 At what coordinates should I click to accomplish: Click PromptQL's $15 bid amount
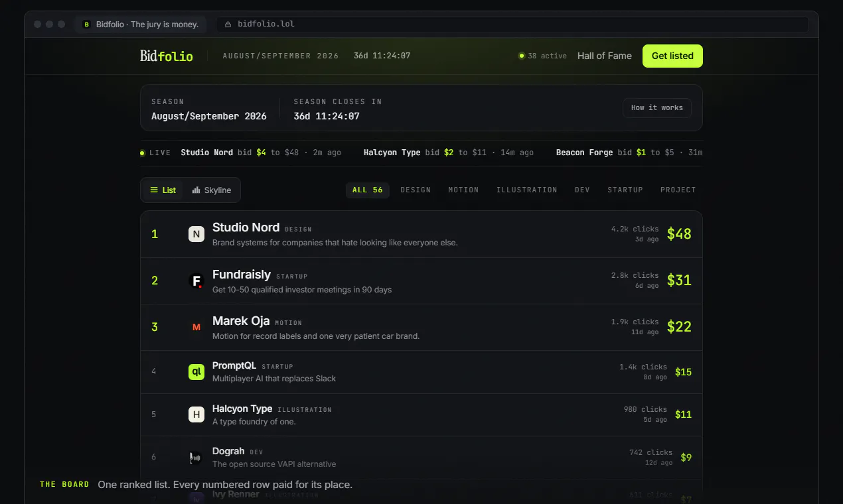pos(683,372)
